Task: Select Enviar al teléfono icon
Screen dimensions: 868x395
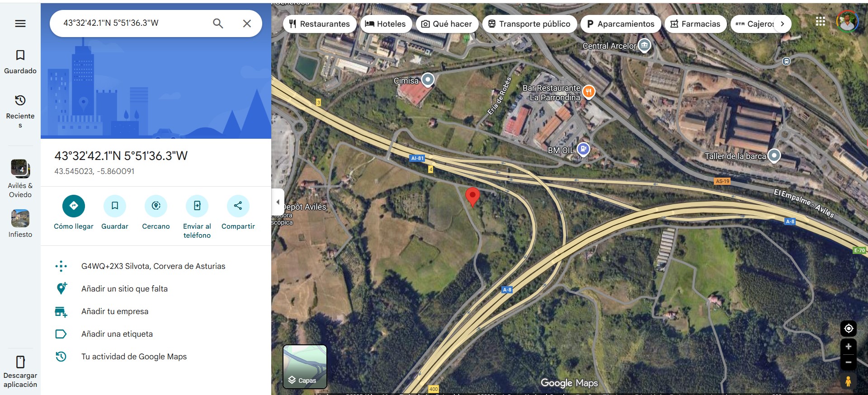Action: 197,206
